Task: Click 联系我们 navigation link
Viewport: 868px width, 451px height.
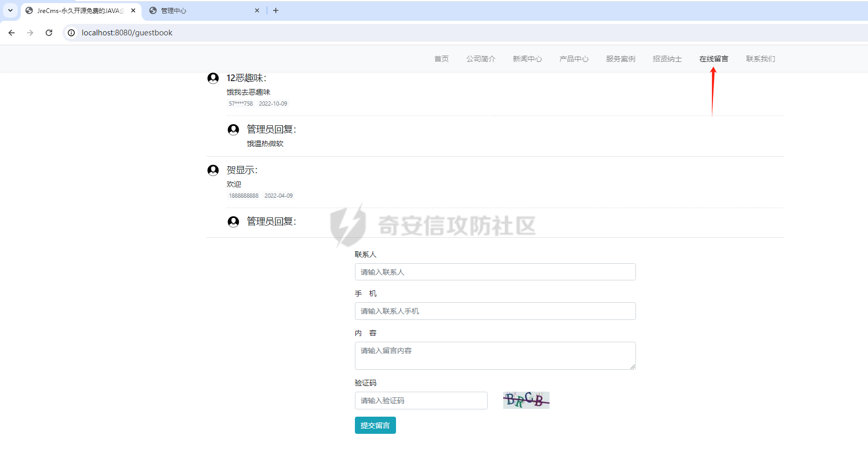Action: point(760,59)
